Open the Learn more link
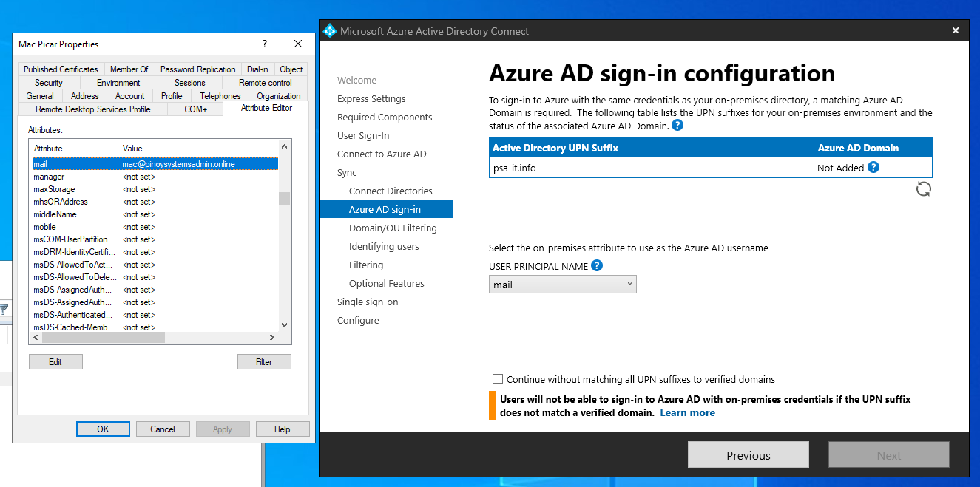The width and height of the screenshot is (980, 487). click(x=688, y=412)
